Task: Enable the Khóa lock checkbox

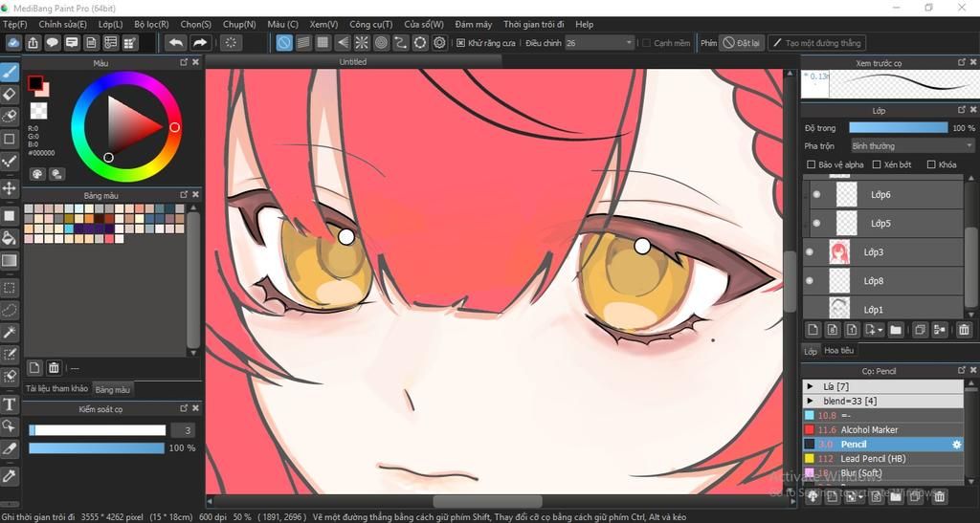Action: click(x=931, y=164)
